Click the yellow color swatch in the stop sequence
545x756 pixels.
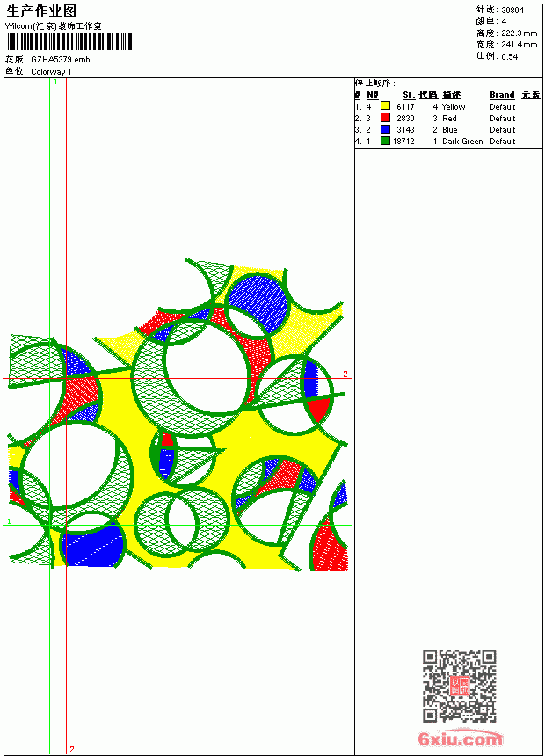tap(385, 106)
